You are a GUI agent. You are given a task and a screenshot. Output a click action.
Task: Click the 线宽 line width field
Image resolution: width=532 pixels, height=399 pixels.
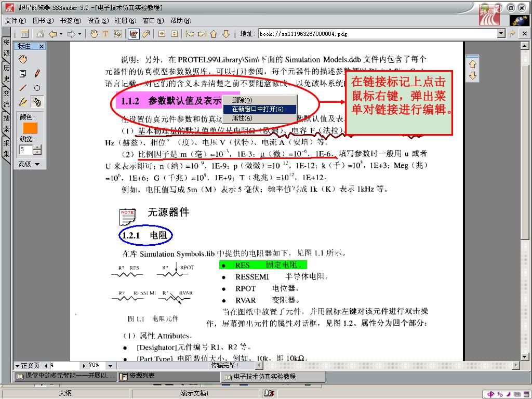tap(26, 149)
